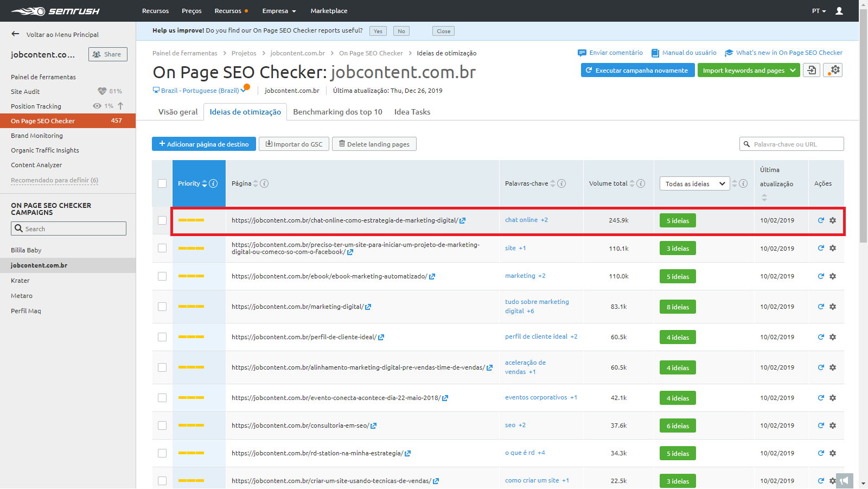Open Brazil - Portuguese location dropdown
The height and width of the screenshot is (489, 868).
coord(201,91)
